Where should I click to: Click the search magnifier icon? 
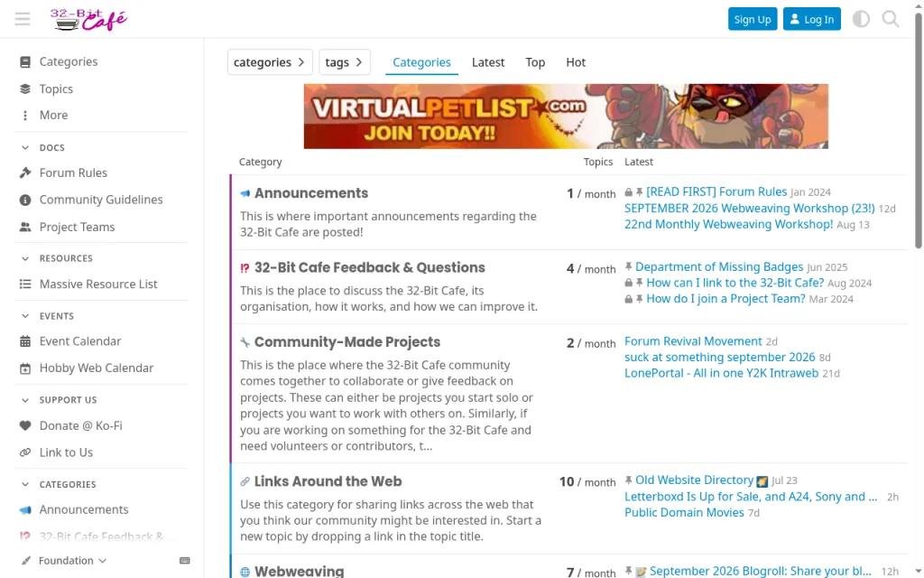pos(891,19)
